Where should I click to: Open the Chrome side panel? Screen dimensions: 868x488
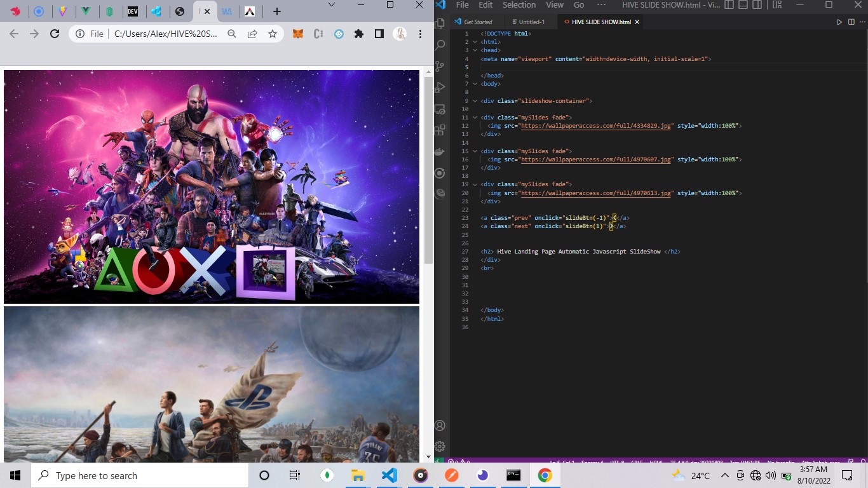[x=379, y=34]
